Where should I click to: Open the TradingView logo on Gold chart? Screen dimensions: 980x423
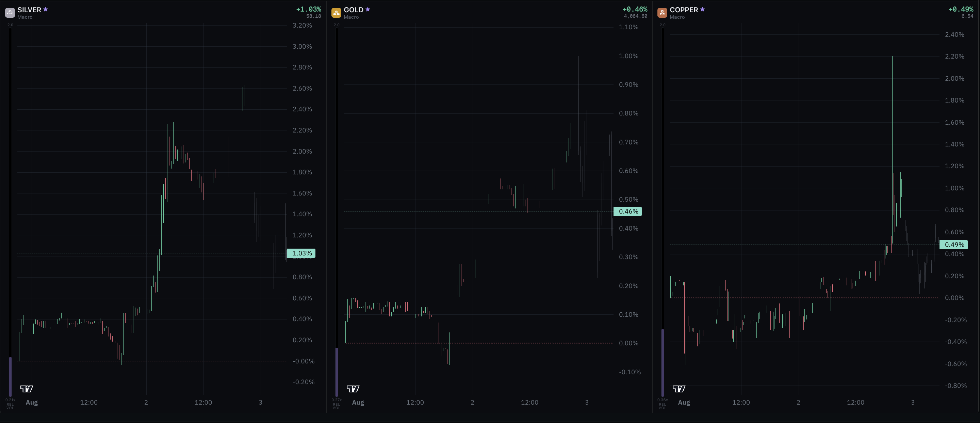coord(353,389)
